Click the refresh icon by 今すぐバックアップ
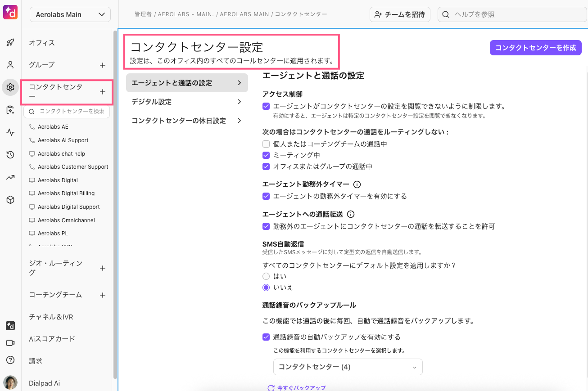The height and width of the screenshot is (391, 588). click(271, 388)
